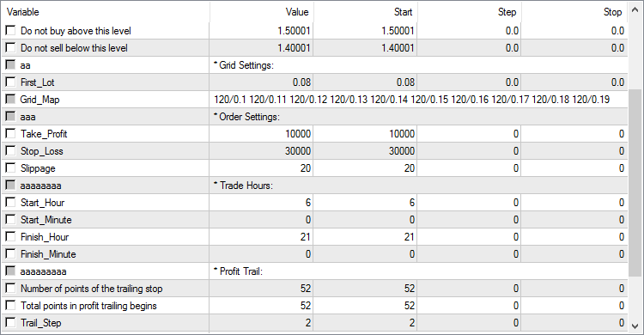Tick 'Do not buy above this level' checkbox
This screenshot has width=644, height=335.
(10, 30)
